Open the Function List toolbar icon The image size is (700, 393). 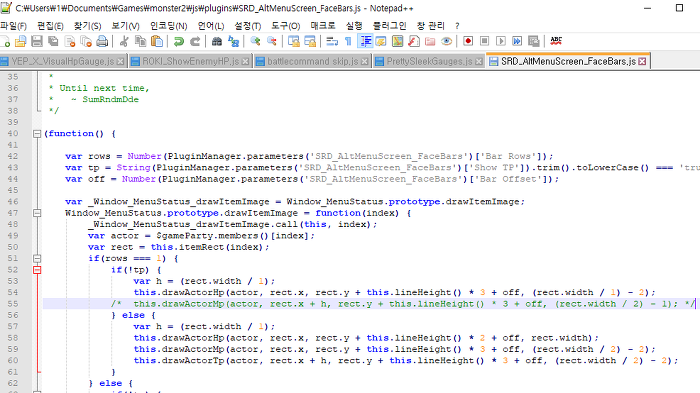(x=414, y=42)
